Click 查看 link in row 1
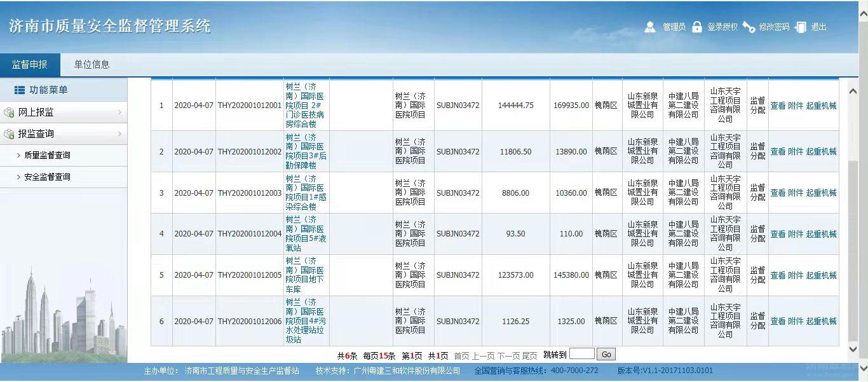This screenshot has height=382, width=868. click(778, 106)
